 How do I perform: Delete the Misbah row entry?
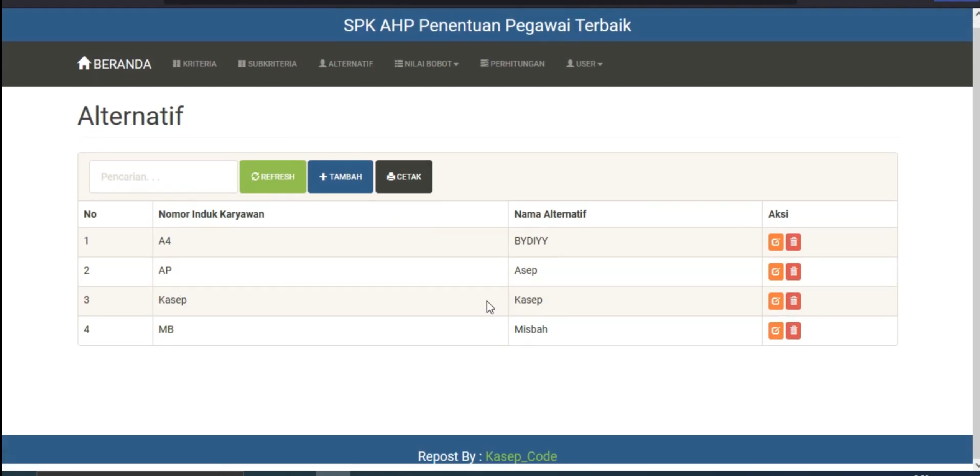[793, 331]
